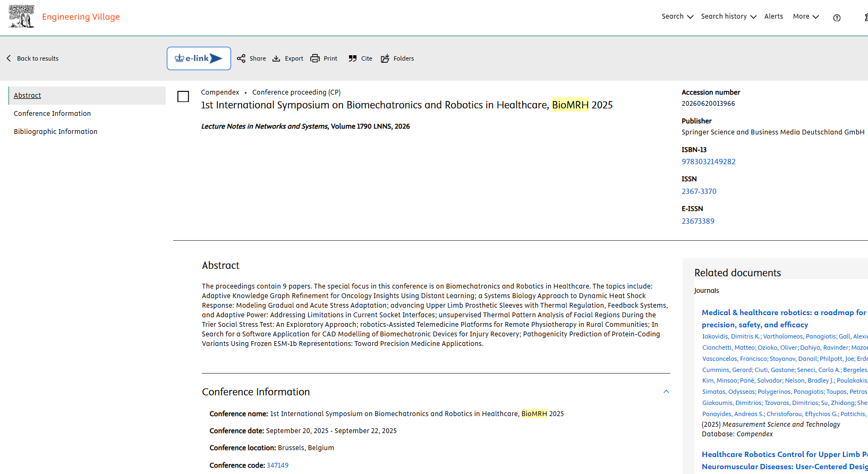The height and width of the screenshot is (474, 868).
Task: Open the More dropdown menu
Action: (x=806, y=16)
